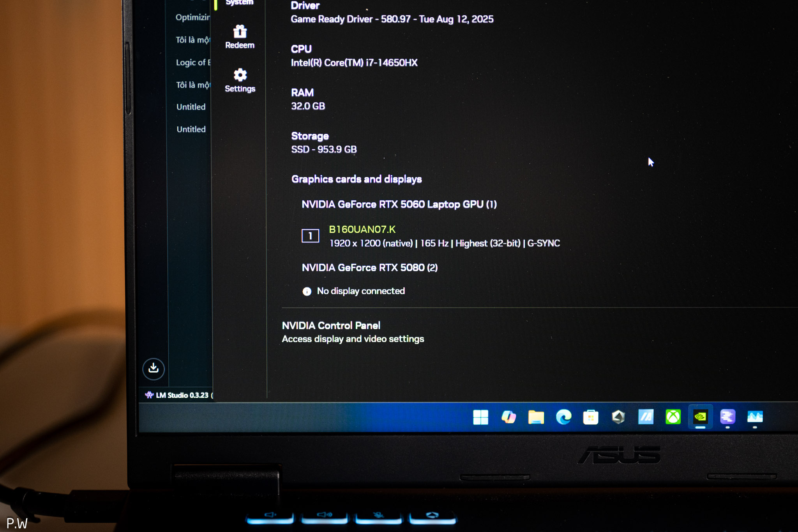The width and height of the screenshot is (798, 532).
Task: Click the display number 1 box icon
Action: pos(310,236)
